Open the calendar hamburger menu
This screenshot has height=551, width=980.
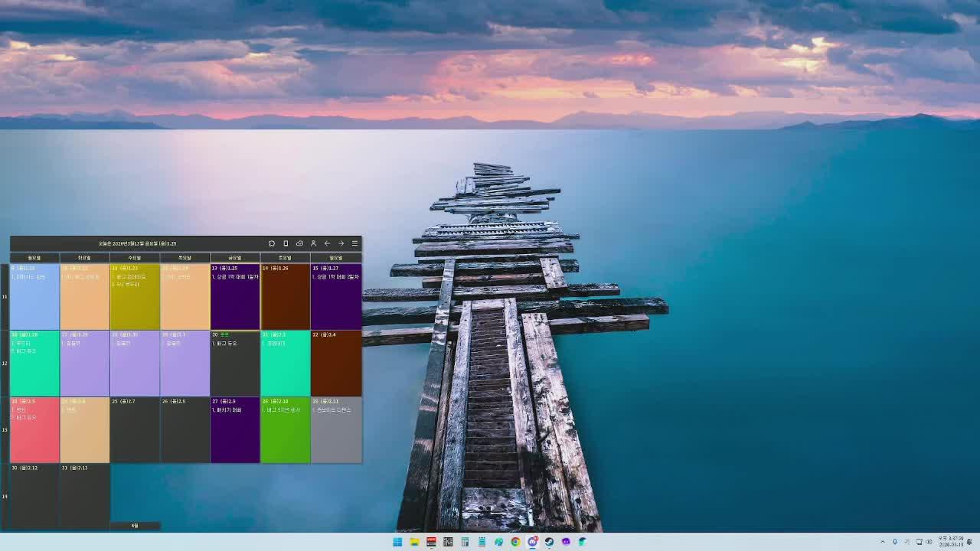(x=354, y=243)
